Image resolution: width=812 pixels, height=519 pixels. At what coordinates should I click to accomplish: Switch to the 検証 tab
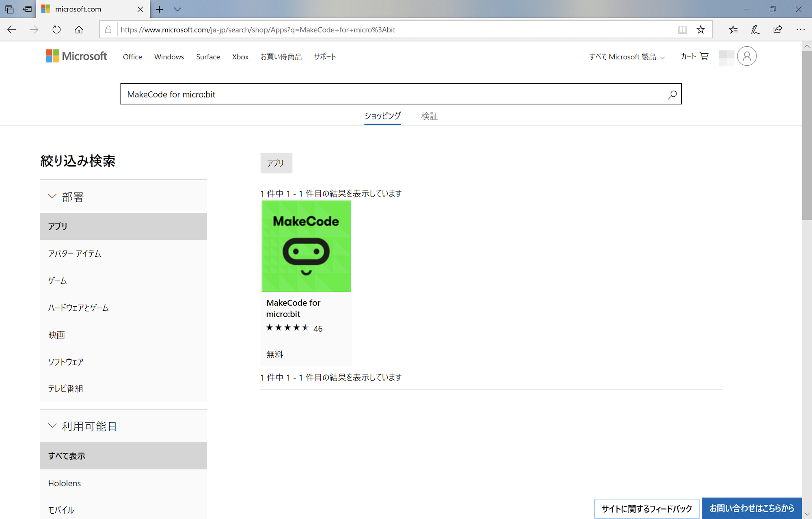click(x=430, y=116)
